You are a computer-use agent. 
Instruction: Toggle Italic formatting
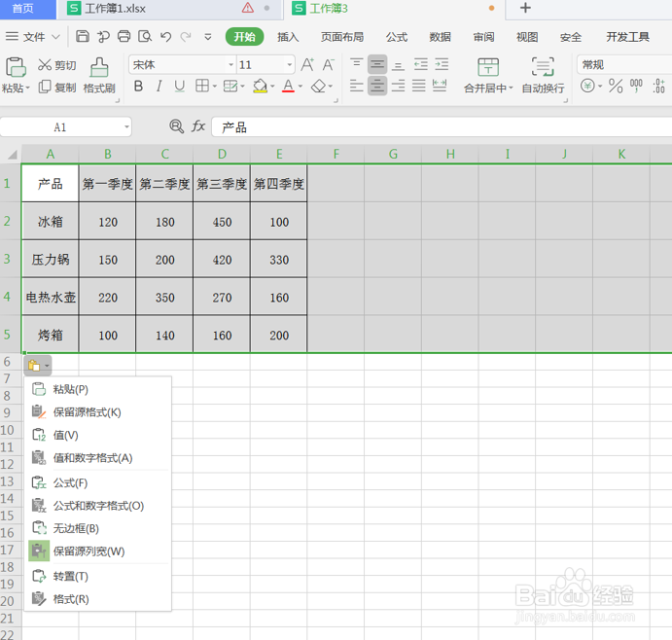[x=159, y=87]
